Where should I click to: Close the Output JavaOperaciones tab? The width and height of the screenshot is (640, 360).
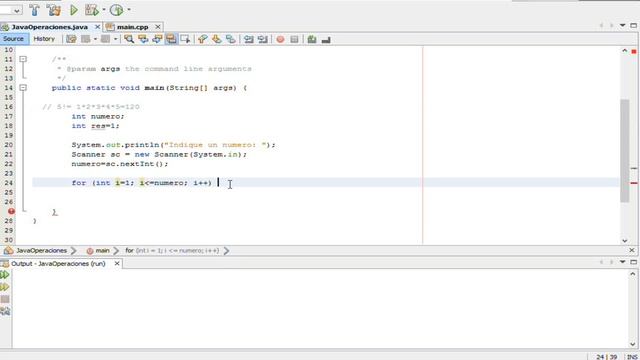(x=117, y=264)
